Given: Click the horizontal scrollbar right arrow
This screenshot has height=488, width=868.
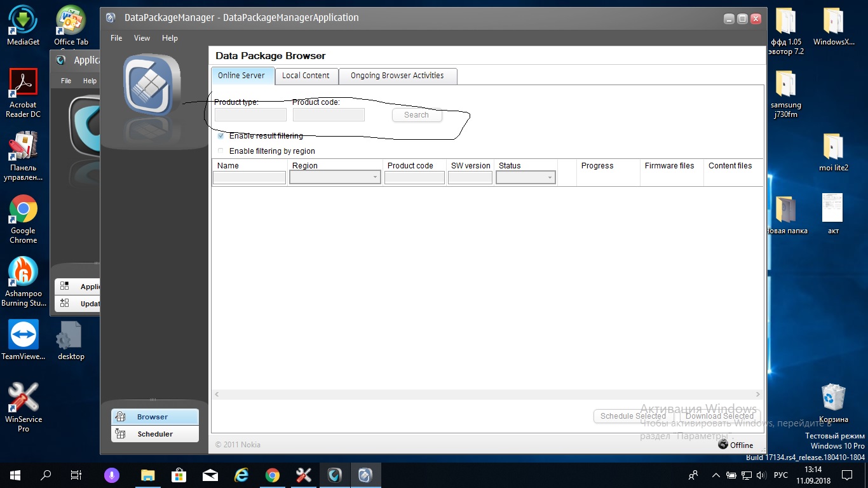Looking at the screenshot, I should pos(757,395).
